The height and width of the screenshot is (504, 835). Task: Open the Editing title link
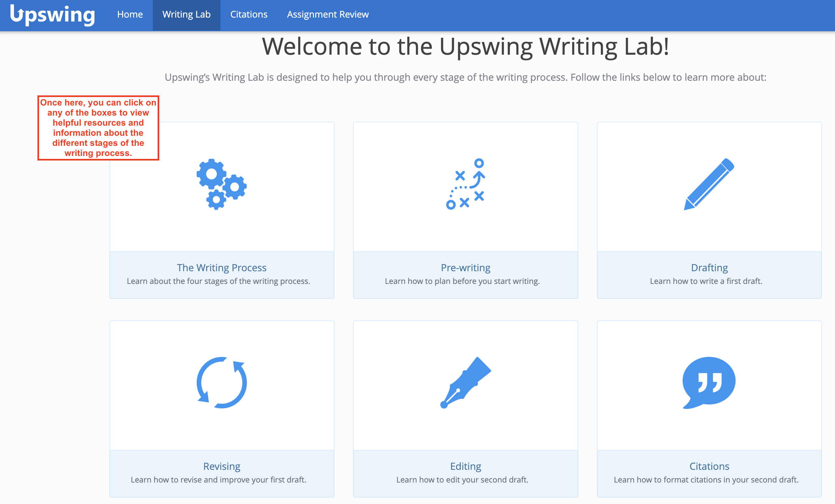click(465, 466)
